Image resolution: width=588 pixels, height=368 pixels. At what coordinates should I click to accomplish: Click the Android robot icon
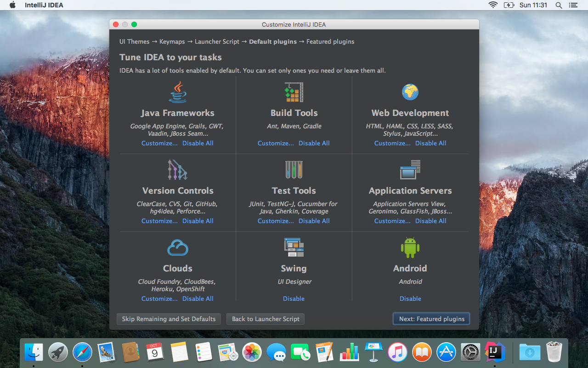pyautogui.click(x=410, y=247)
